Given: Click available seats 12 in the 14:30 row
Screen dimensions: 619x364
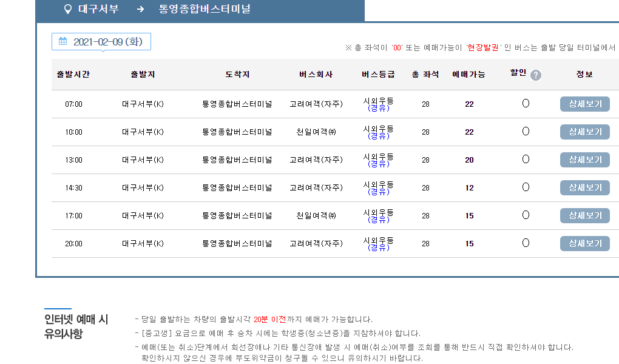Looking at the screenshot, I should [x=469, y=188].
